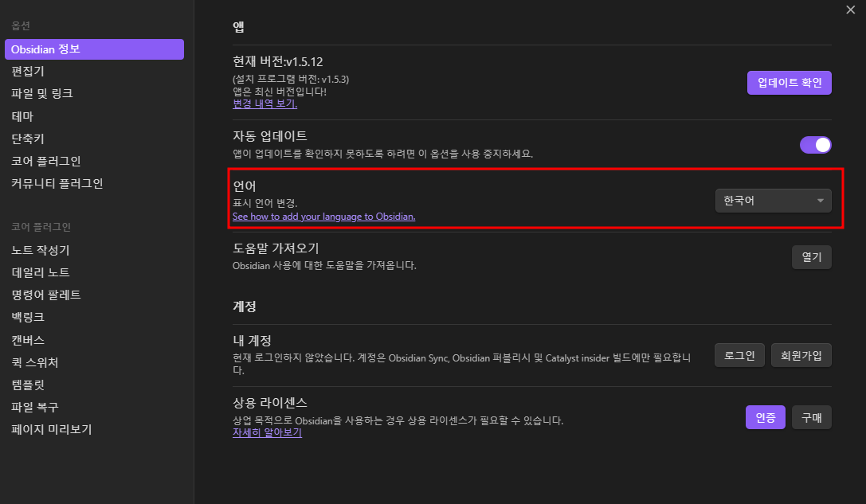866x504 pixels.
Task: Open the 한국어 language dropdown
Action: 773,200
